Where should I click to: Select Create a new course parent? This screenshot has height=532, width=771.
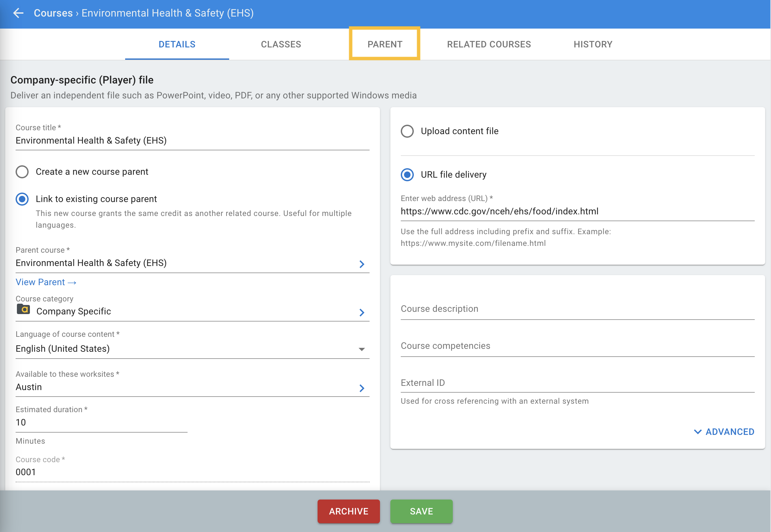(x=22, y=172)
